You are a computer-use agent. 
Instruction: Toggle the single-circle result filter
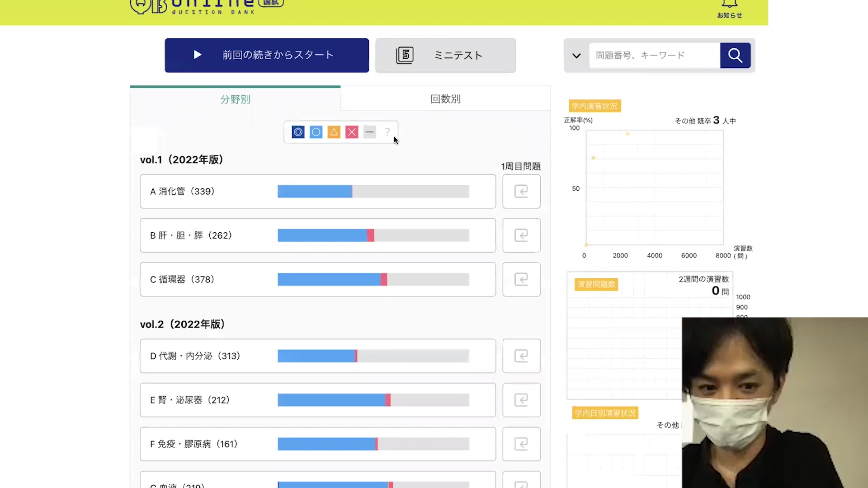coord(316,132)
